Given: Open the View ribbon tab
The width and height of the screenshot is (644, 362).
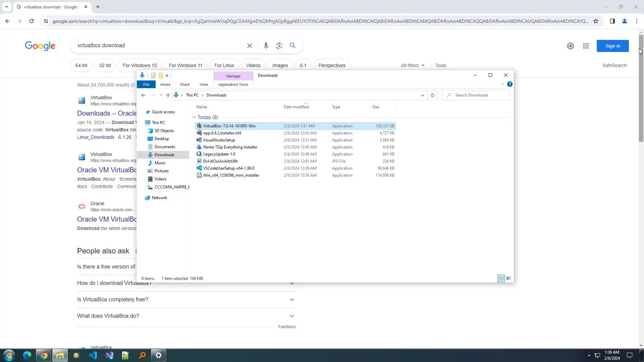Looking at the screenshot, I should tap(204, 84).
